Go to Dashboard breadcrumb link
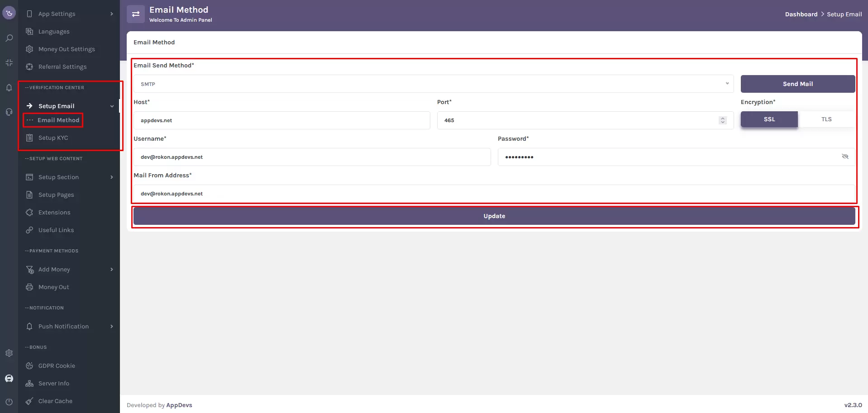Viewport: 868px width, 413px height. tap(801, 14)
